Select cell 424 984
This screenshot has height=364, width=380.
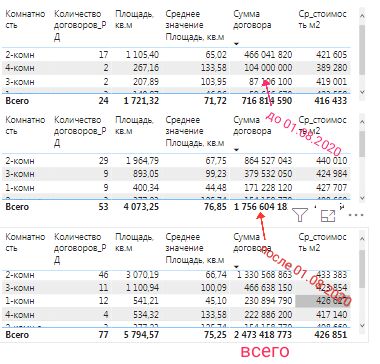click(x=331, y=174)
